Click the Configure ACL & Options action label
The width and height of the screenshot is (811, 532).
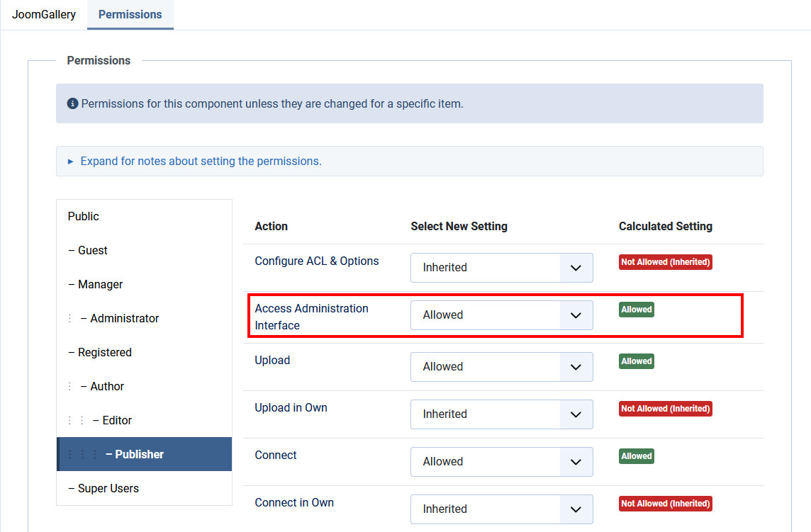pos(317,261)
